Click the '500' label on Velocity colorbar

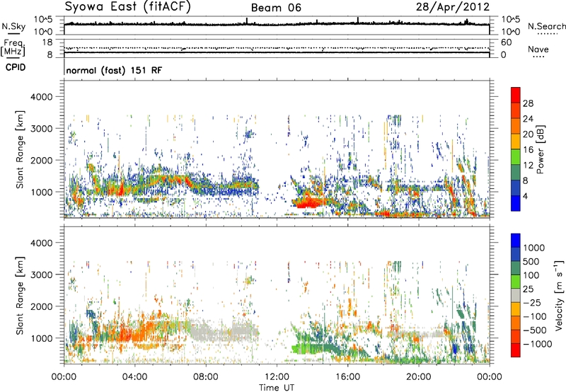[531, 262]
